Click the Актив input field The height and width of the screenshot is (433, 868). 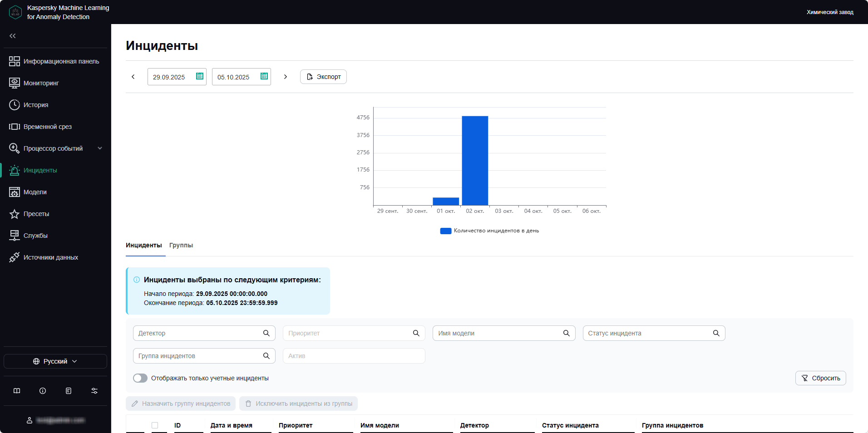point(354,356)
